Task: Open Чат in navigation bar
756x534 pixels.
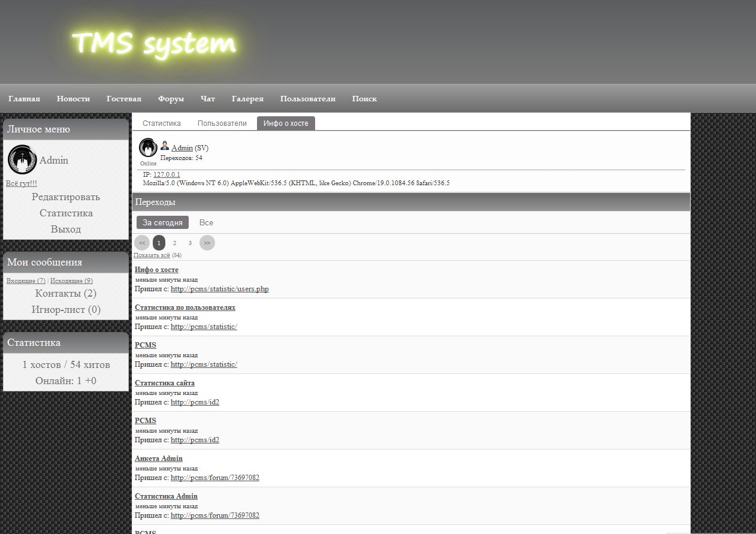Action: (208, 99)
